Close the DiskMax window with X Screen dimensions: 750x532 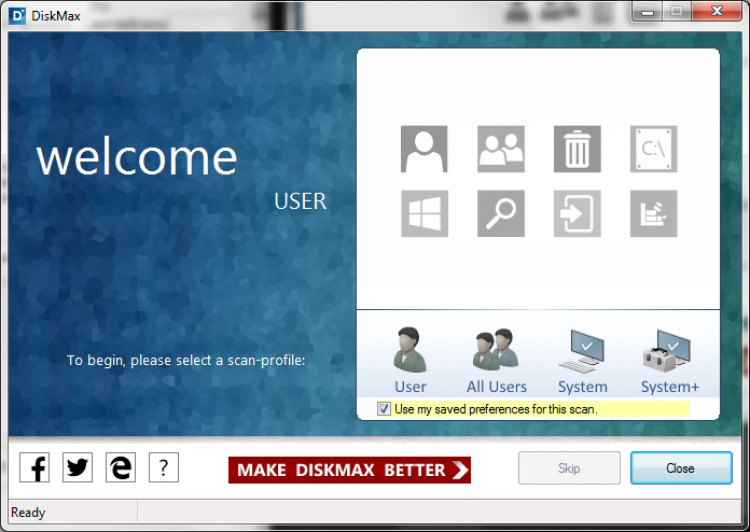coord(717,11)
